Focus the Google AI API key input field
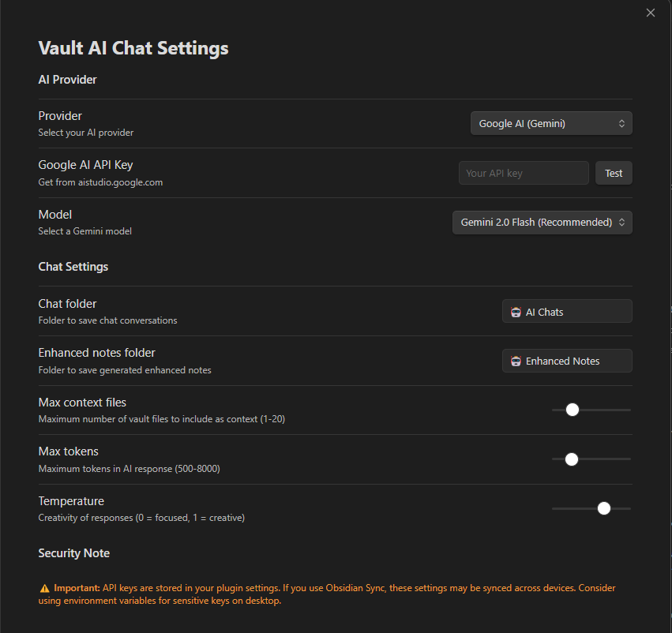 point(523,173)
